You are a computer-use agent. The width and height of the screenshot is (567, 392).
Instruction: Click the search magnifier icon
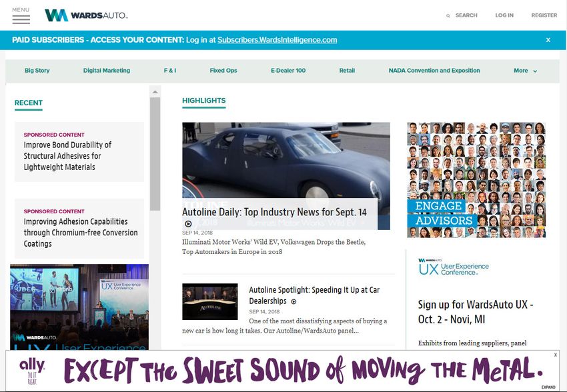pos(448,15)
